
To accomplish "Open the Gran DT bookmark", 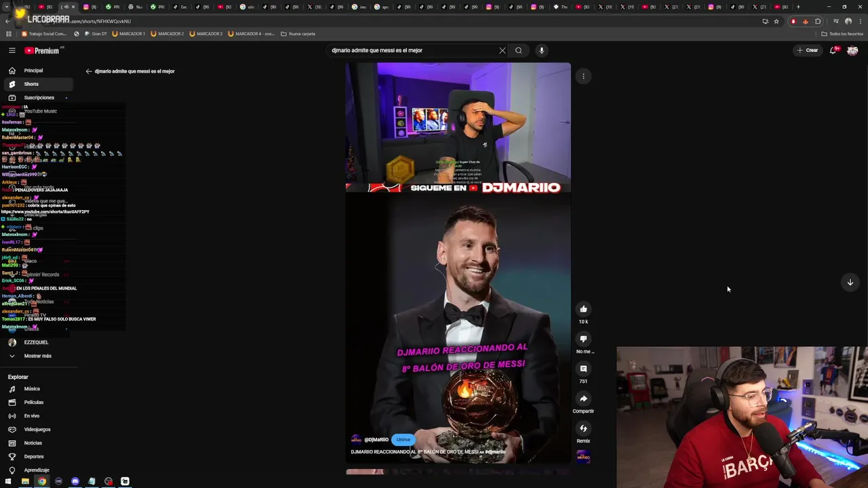I will tap(95, 34).
